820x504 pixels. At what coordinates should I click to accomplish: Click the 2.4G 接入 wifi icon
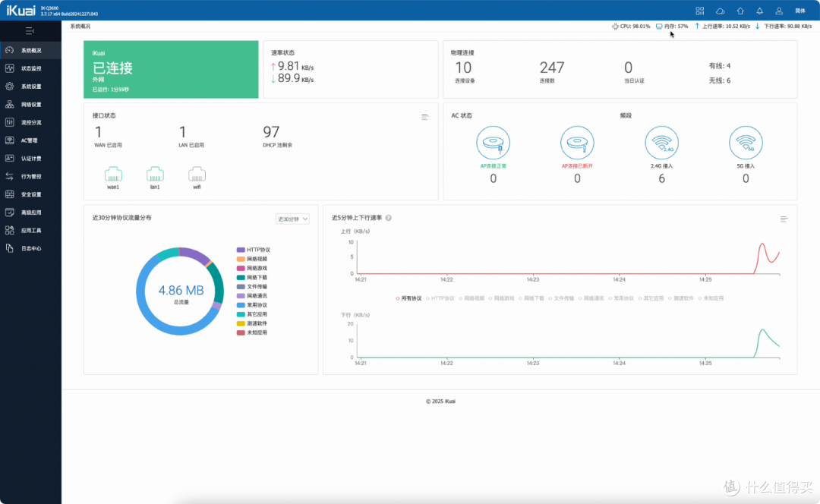pos(661,143)
